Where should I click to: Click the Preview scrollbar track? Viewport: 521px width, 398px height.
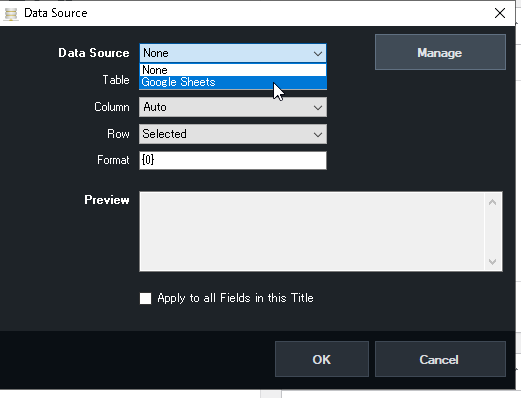493,232
